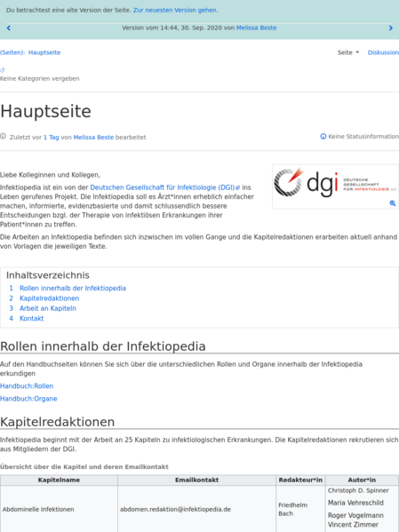
Task: Jump to Rollen innerhalb der Infektiopedia section
Action: pyautogui.click(x=73, y=288)
